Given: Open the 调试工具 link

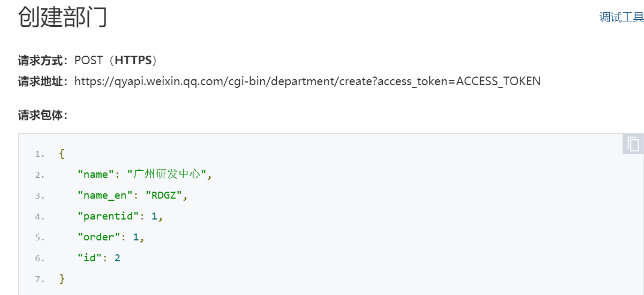Looking at the screenshot, I should coord(621,18).
